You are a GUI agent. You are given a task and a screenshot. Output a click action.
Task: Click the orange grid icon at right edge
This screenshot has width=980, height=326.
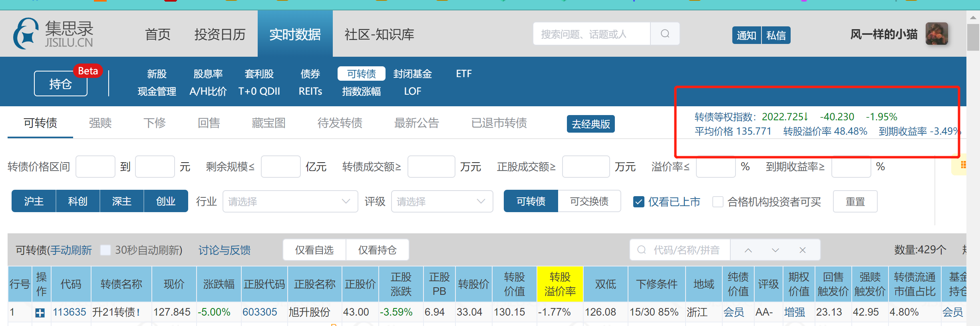click(963, 165)
